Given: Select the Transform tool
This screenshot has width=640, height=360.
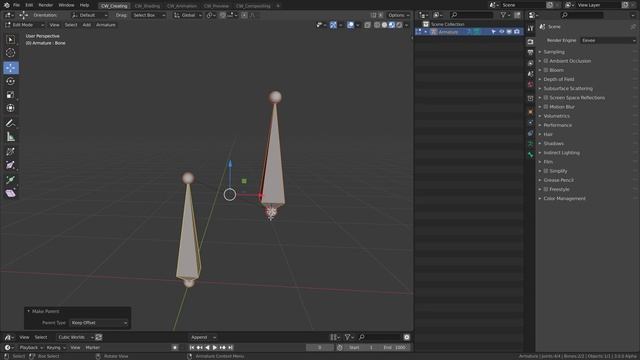Looking at the screenshot, I should click(11, 108).
